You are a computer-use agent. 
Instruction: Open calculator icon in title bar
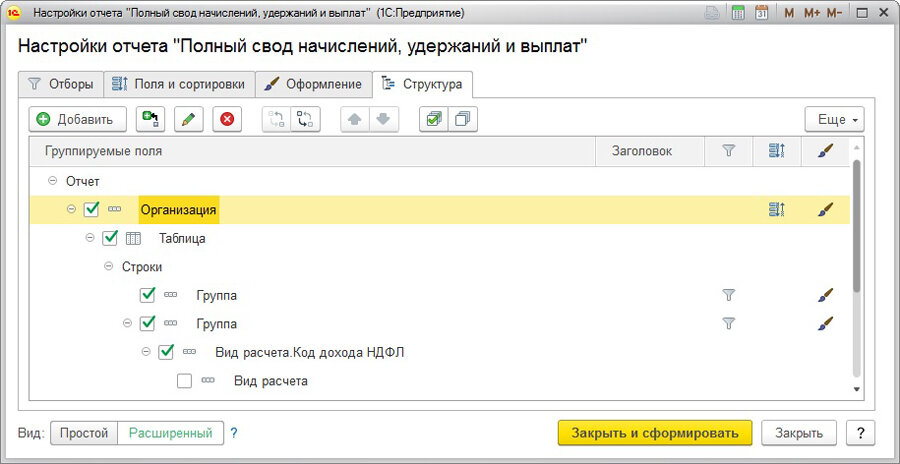coord(739,12)
